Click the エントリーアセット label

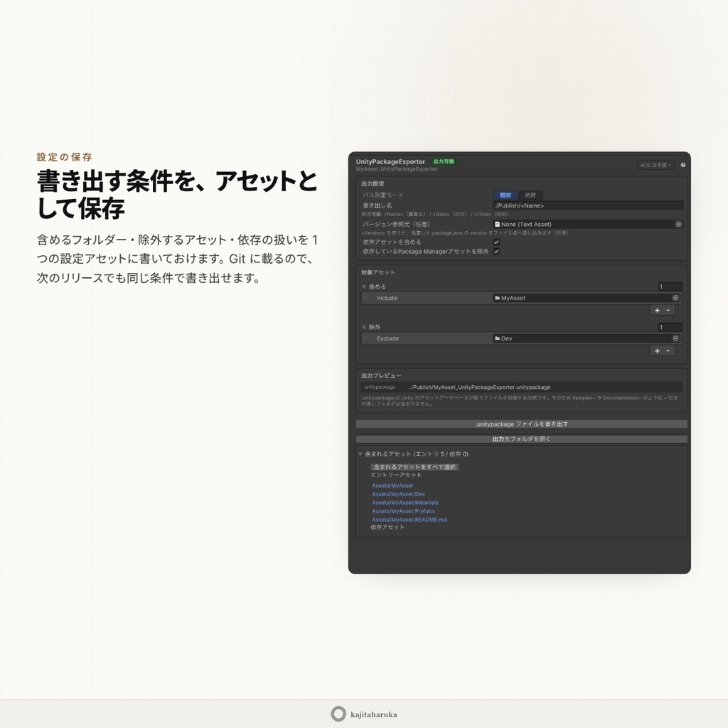click(396, 475)
